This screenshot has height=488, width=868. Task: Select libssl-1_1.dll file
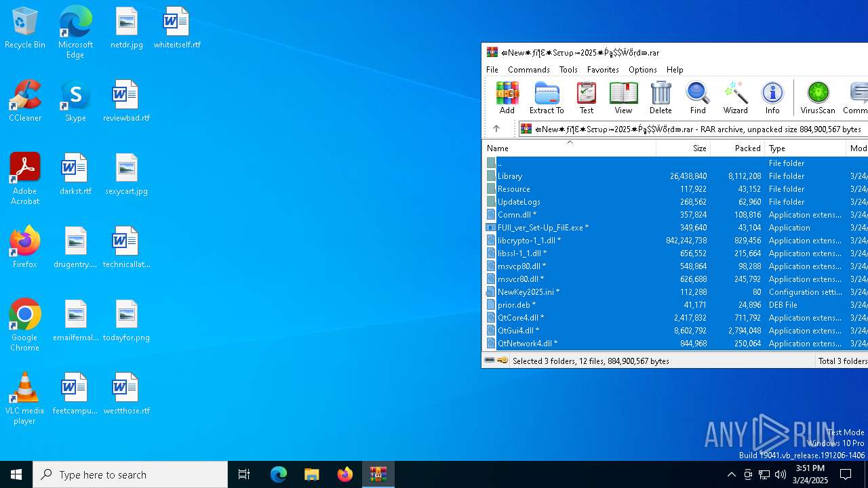pyautogui.click(x=675, y=253)
